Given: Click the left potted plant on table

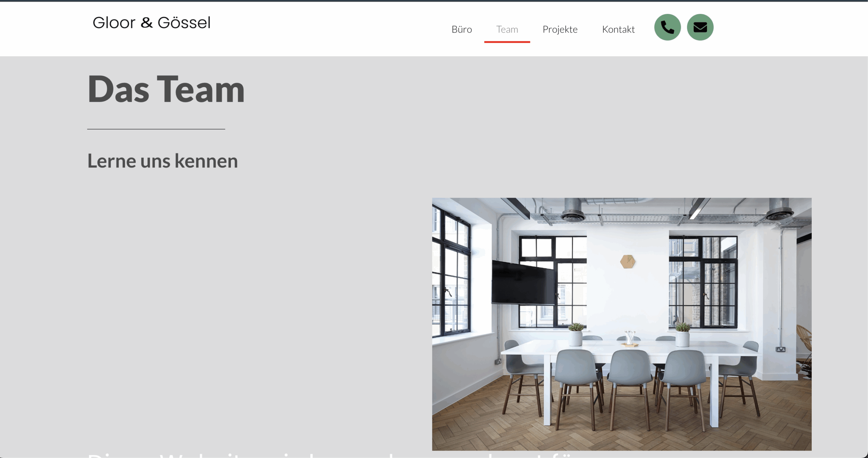Looking at the screenshot, I should [576, 334].
